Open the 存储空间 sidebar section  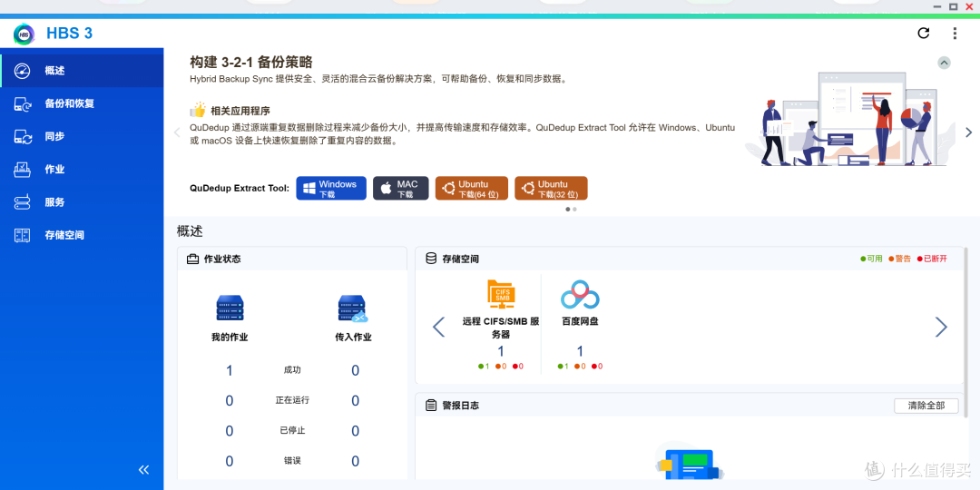pyautogui.click(x=82, y=235)
